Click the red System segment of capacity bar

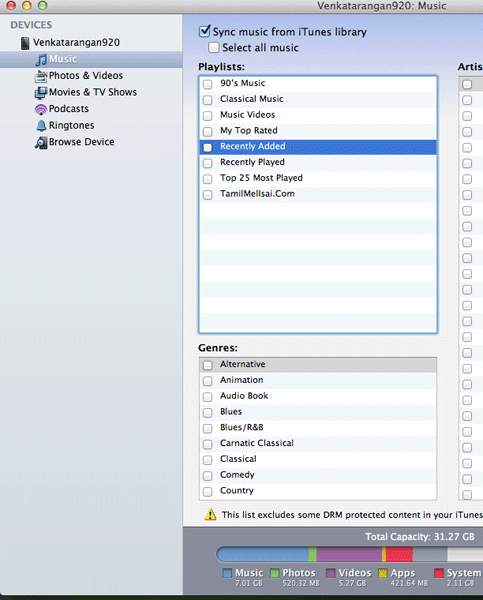(x=399, y=554)
